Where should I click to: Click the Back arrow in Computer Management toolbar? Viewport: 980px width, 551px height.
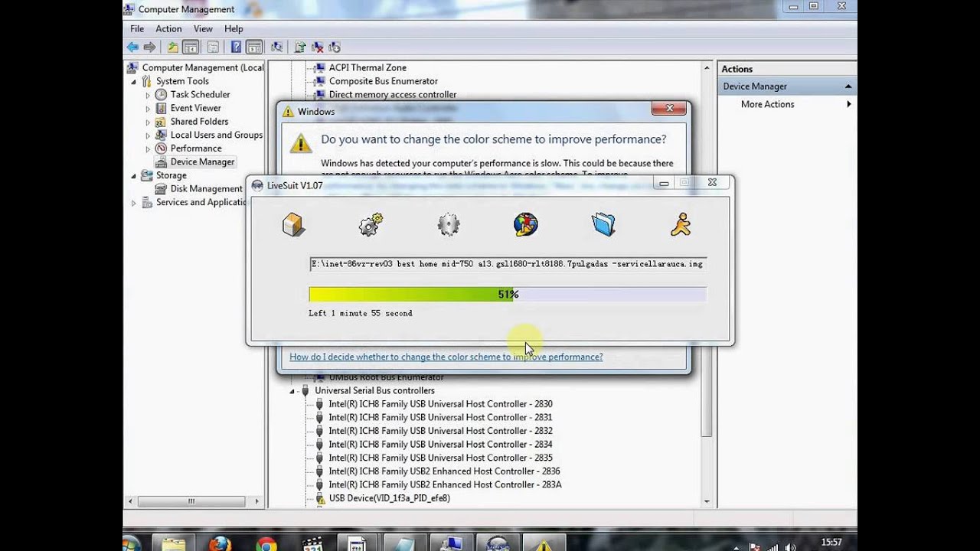coord(132,47)
